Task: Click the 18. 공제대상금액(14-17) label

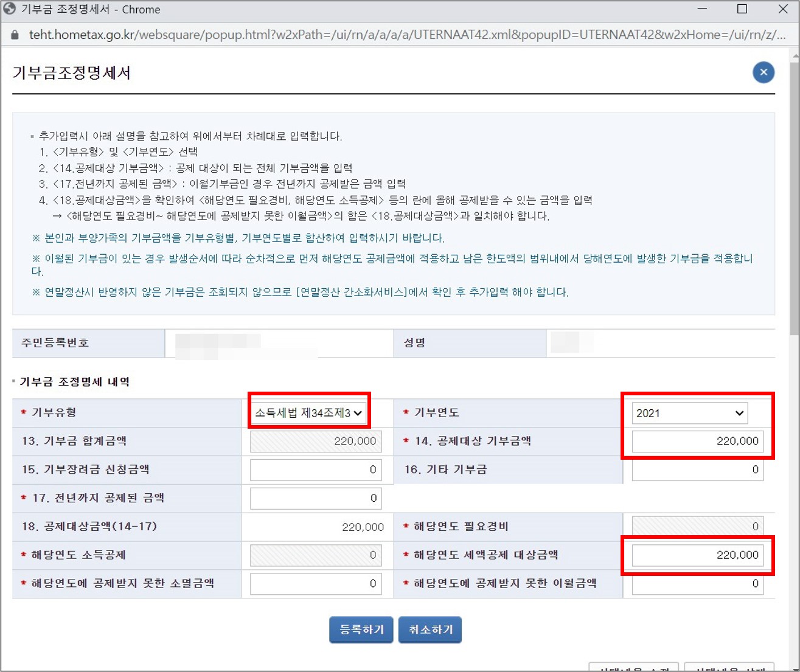Action: tap(89, 527)
